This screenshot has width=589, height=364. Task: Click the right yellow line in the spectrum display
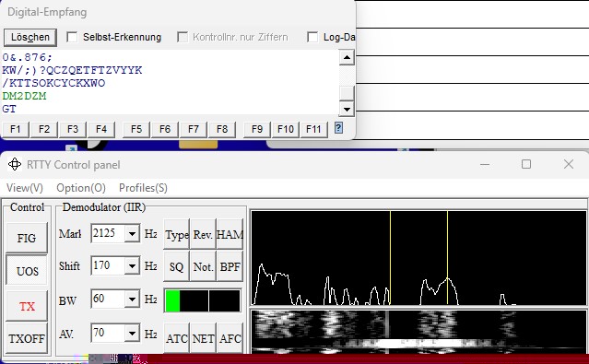(x=447, y=258)
